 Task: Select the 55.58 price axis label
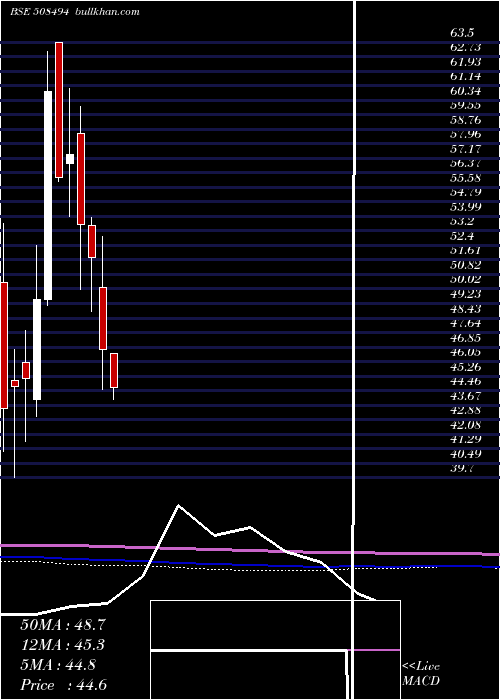coord(466,178)
